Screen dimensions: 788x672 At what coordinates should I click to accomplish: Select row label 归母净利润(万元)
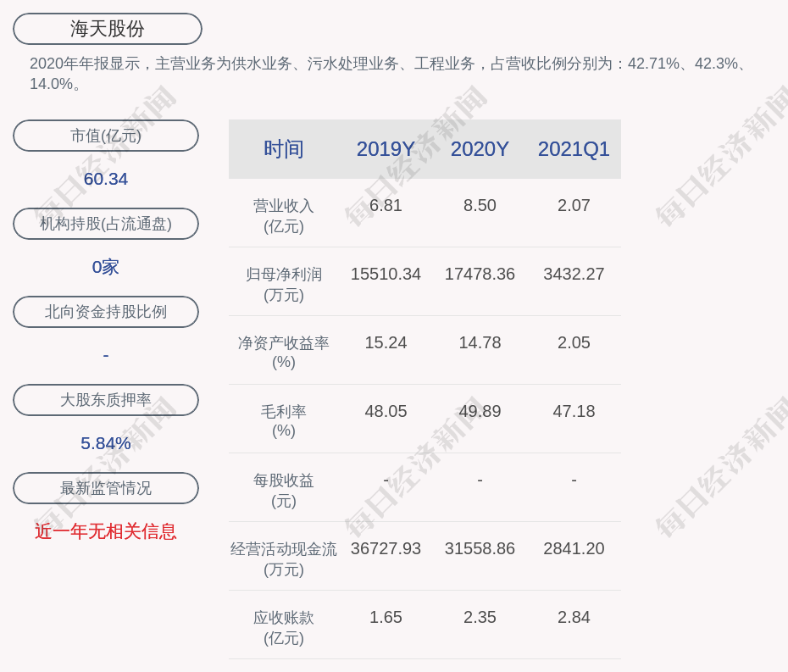[x=284, y=285]
